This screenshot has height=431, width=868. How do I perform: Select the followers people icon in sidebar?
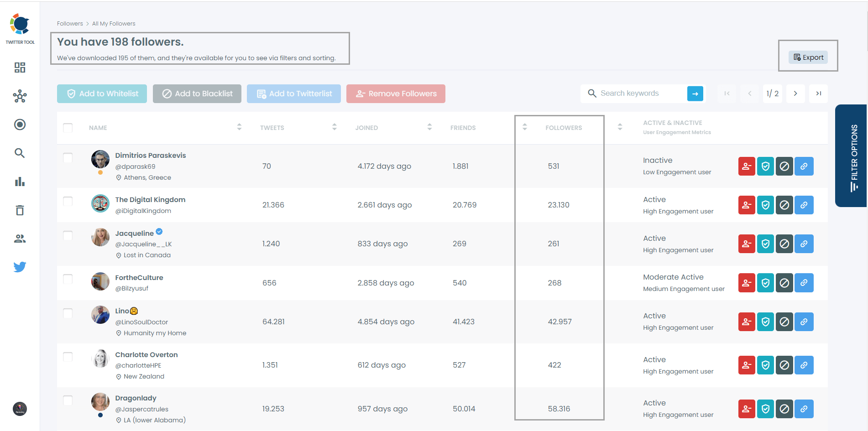20,238
